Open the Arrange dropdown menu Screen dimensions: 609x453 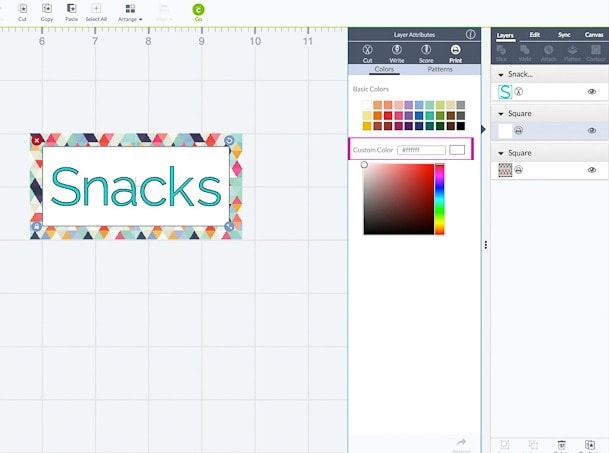click(130, 12)
